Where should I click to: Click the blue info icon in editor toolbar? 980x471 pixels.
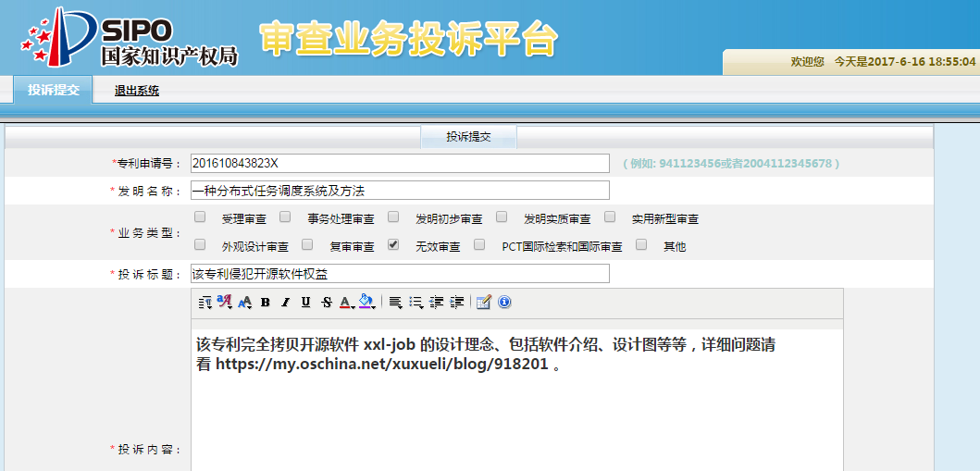pos(504,303)
